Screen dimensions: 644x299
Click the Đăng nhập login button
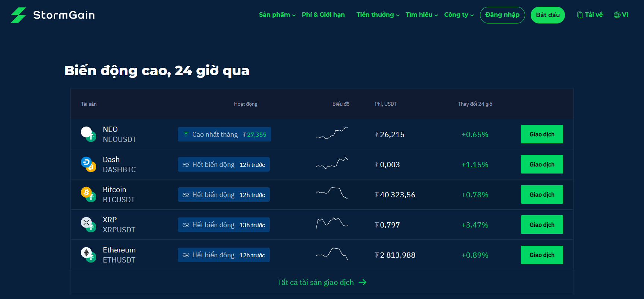502,15
